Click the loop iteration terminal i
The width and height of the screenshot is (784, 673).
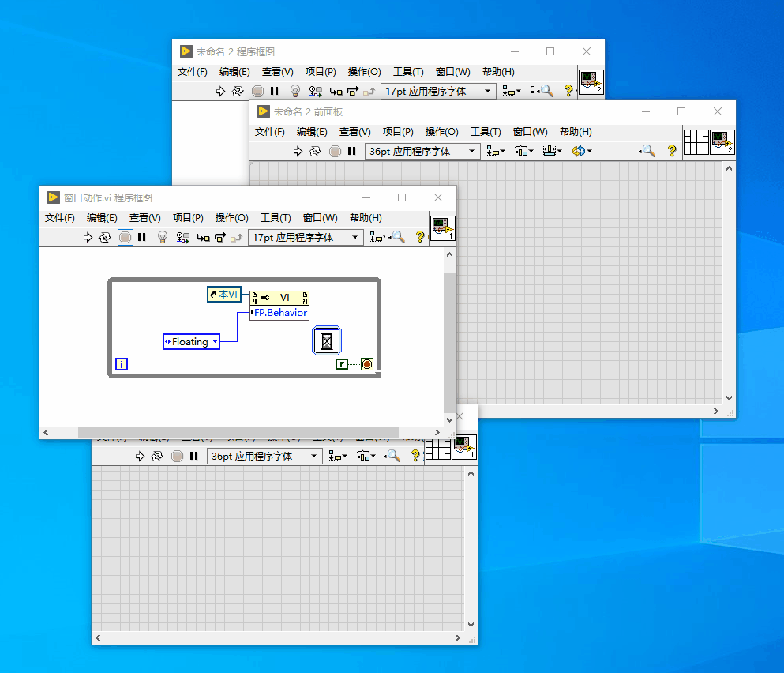click(122, 364)
